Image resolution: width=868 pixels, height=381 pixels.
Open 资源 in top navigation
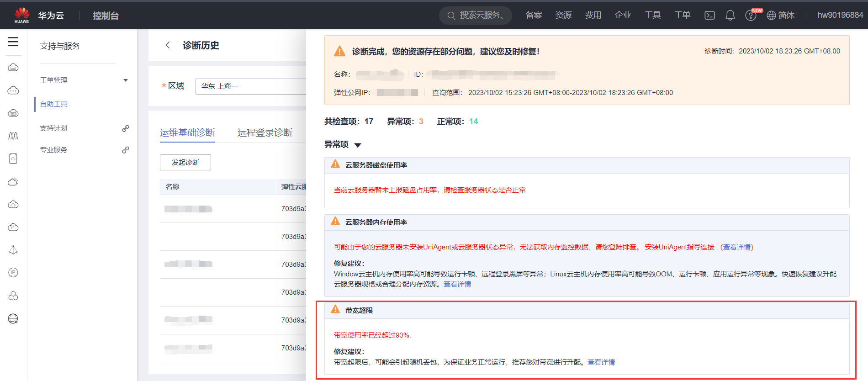tap(563, 15)
